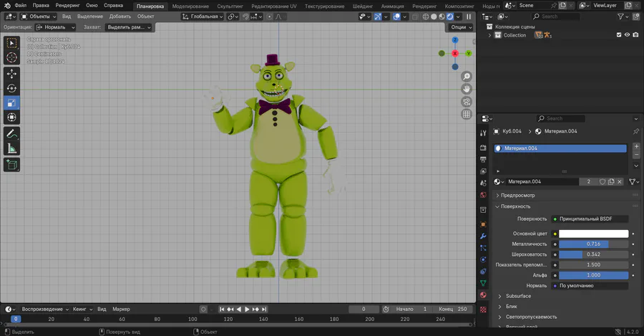Open the Файл menu
The height and width of the screenshot is (336, 644).
[x=21, y=5]
